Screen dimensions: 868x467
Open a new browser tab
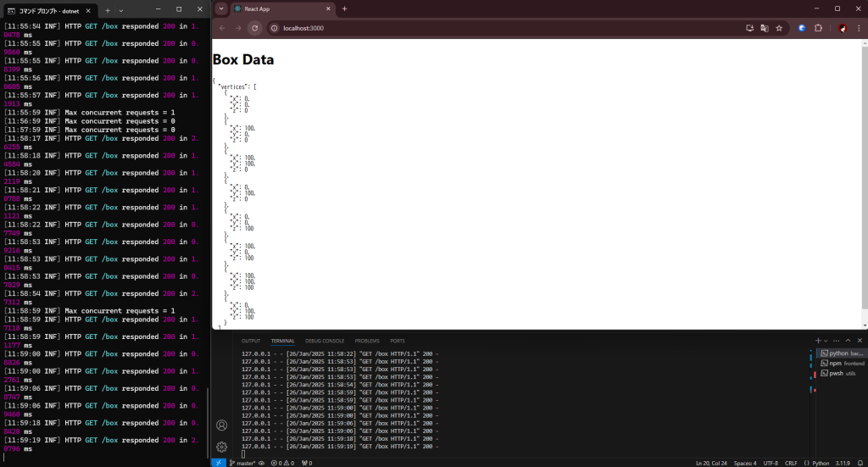click(x=344, y=8)
